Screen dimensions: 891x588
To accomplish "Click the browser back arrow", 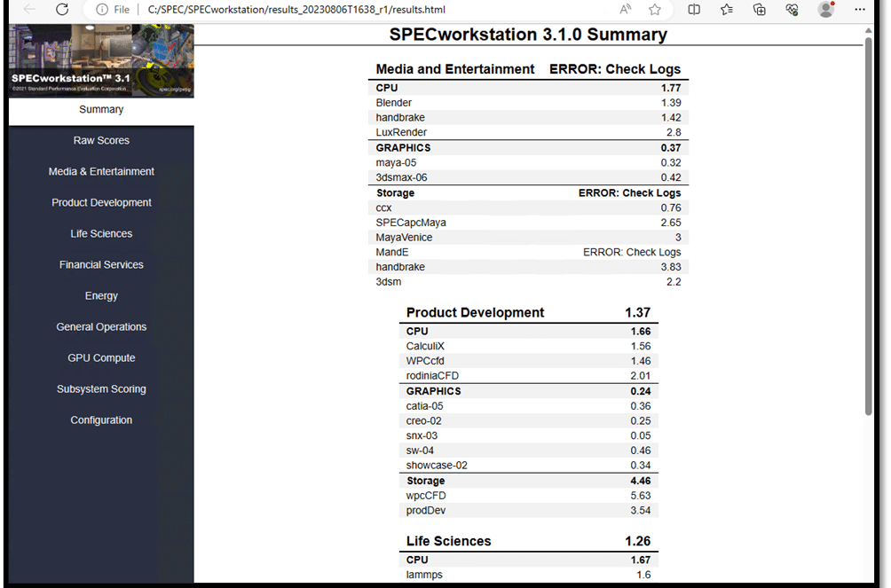I will point(29,10).
